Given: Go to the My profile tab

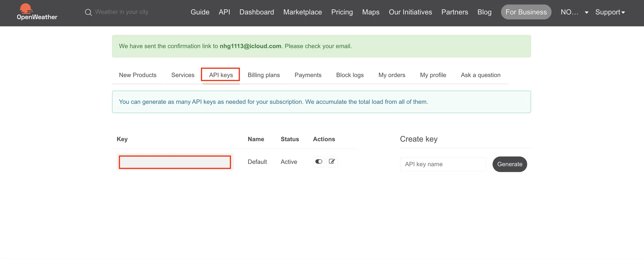Looking at the screenshot, I should pos(433,75).
